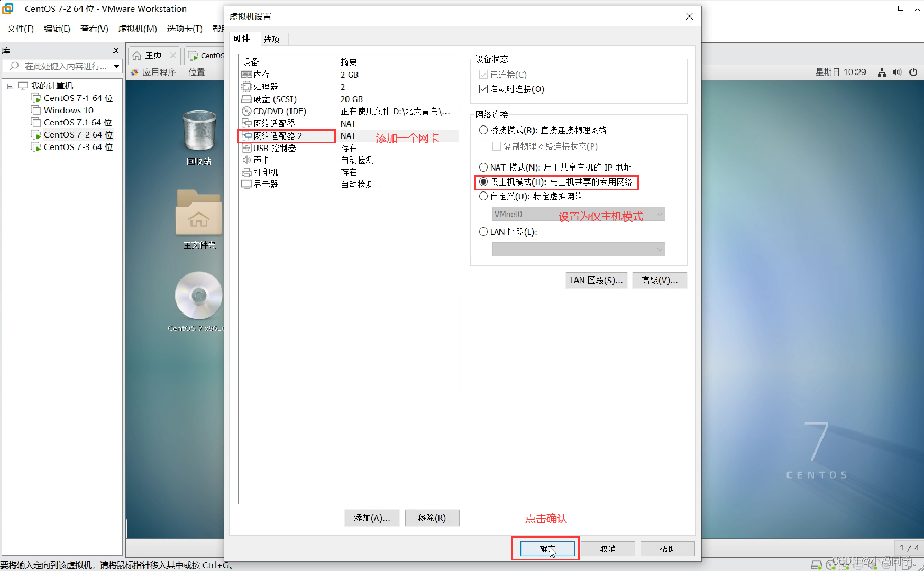Viewport: 924px width, 571px height.
Task: Select CentOS 7-1 64 位 VM icon
Action: (36, 98)
